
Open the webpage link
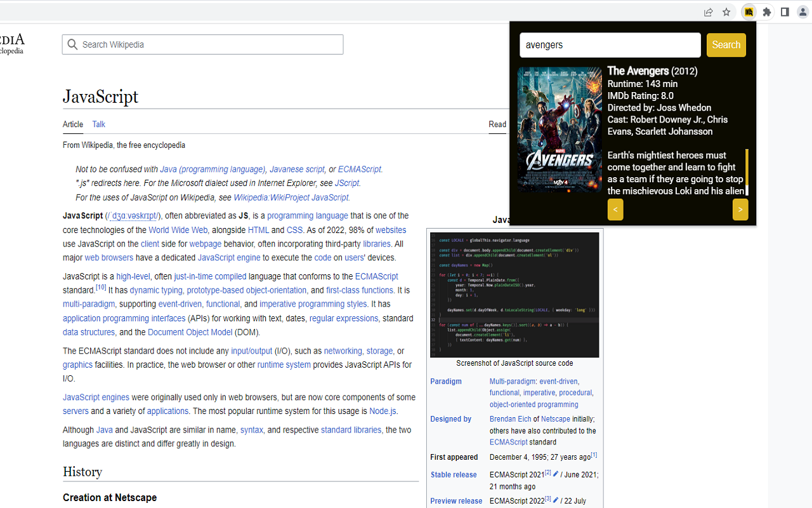click(206, 244)
